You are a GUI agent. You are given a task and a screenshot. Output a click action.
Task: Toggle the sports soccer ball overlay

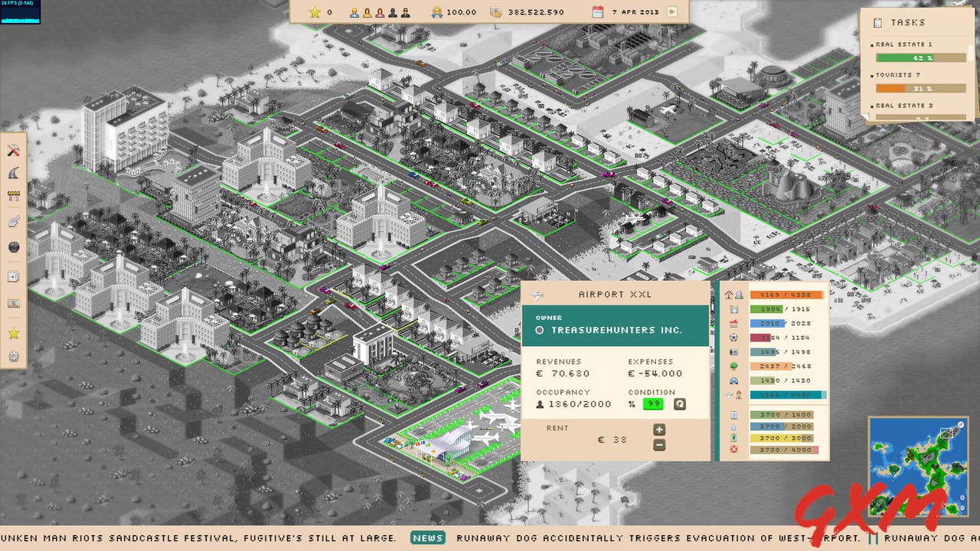pyautogui.click(x=733, y=337)
